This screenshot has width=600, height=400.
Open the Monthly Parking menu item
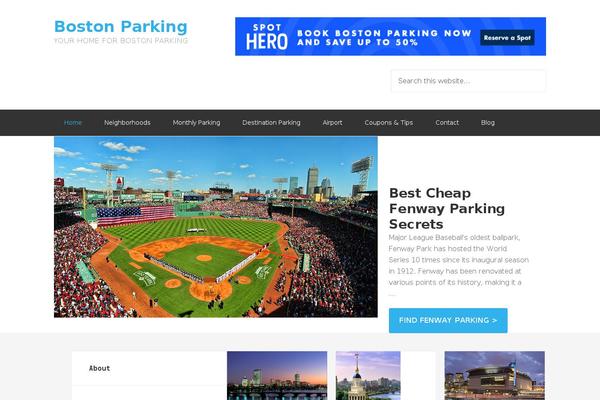tap(196, 122)
